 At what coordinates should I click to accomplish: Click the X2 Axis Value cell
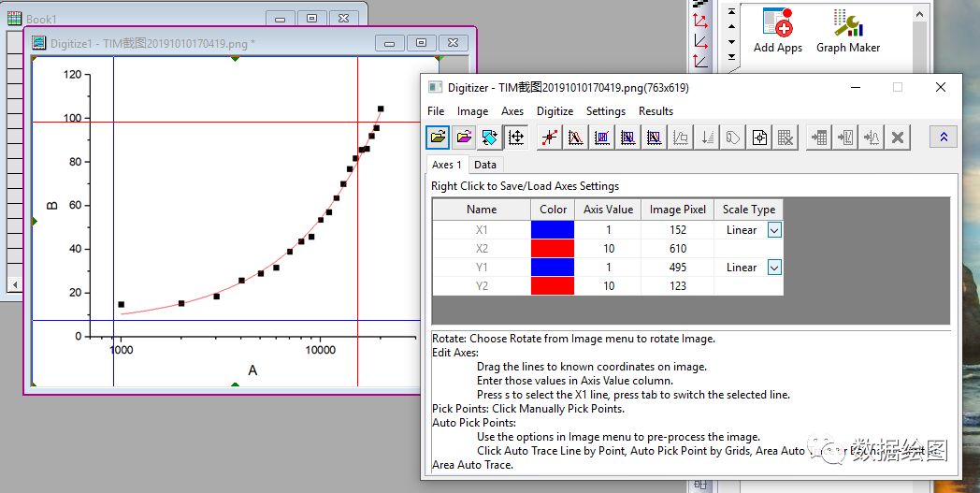click(608, 249)
